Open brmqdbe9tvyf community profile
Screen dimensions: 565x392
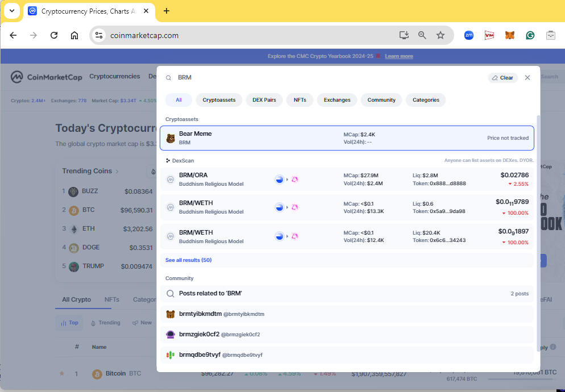(347, 355)
